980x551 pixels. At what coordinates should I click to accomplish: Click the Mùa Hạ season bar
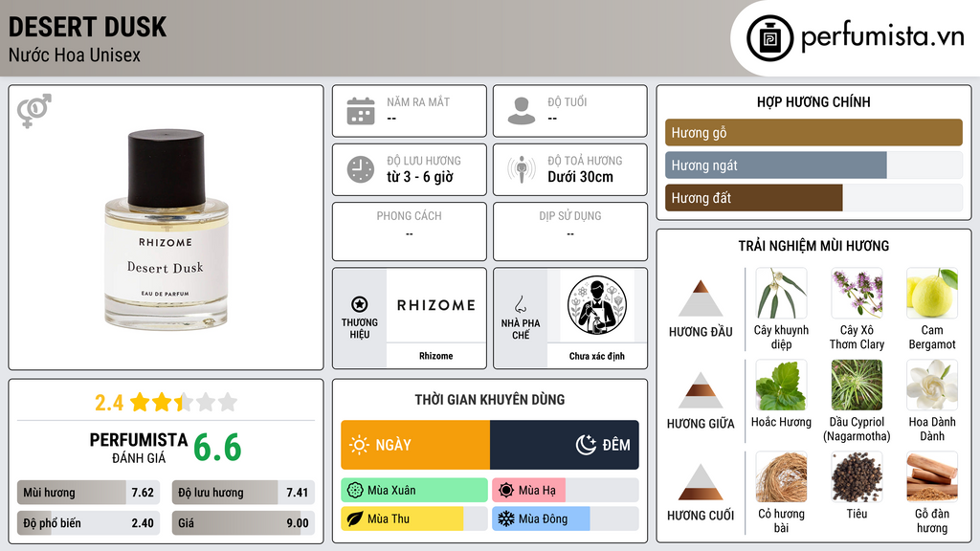(566, 491)
